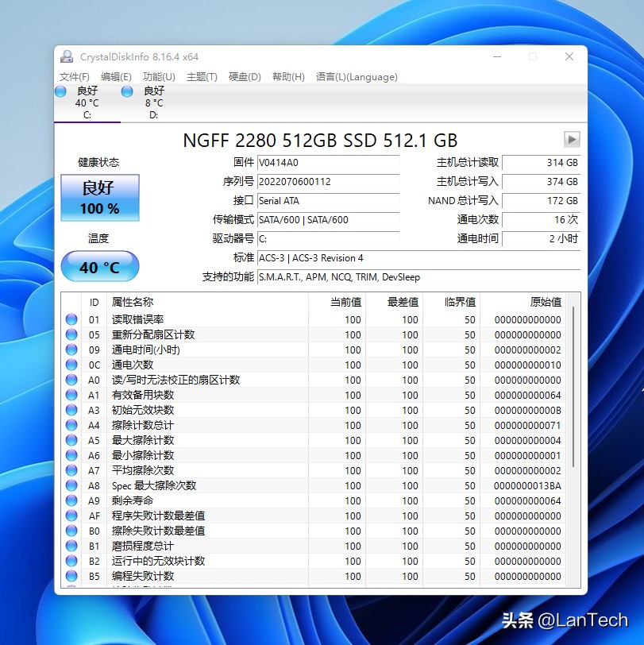The image size is (644, 645).
Task: Click the blue dot beside 有效备用块数
Action: click(x=72, y=395)
